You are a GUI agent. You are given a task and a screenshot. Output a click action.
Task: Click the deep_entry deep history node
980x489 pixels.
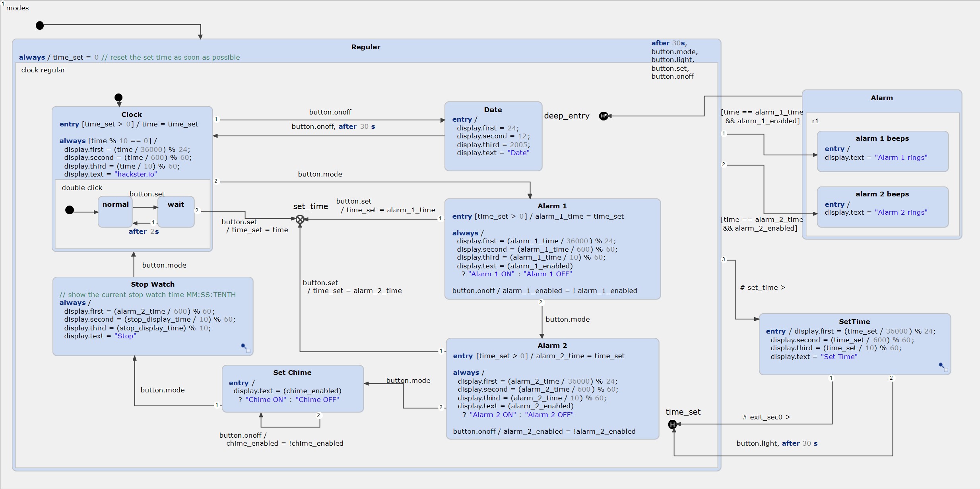604,116
